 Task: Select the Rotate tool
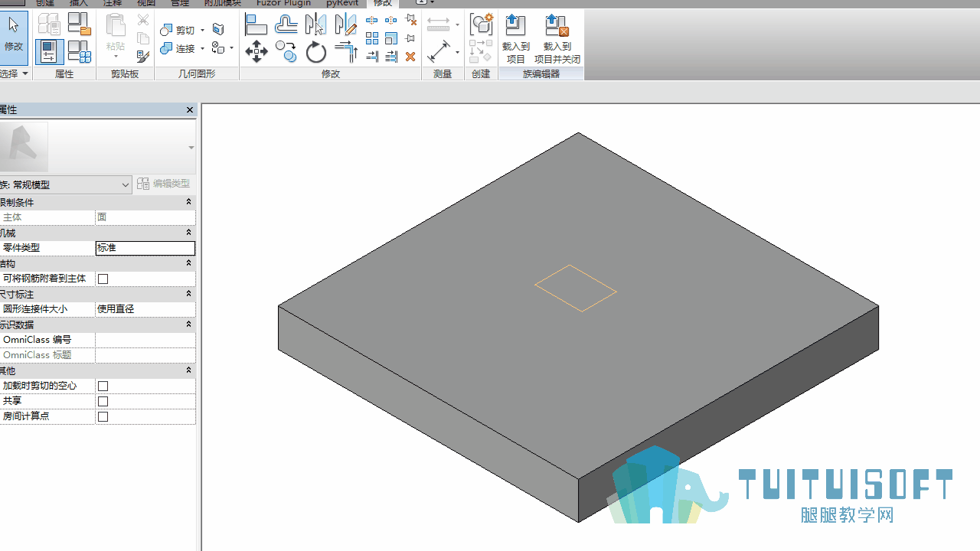[315, 52]
